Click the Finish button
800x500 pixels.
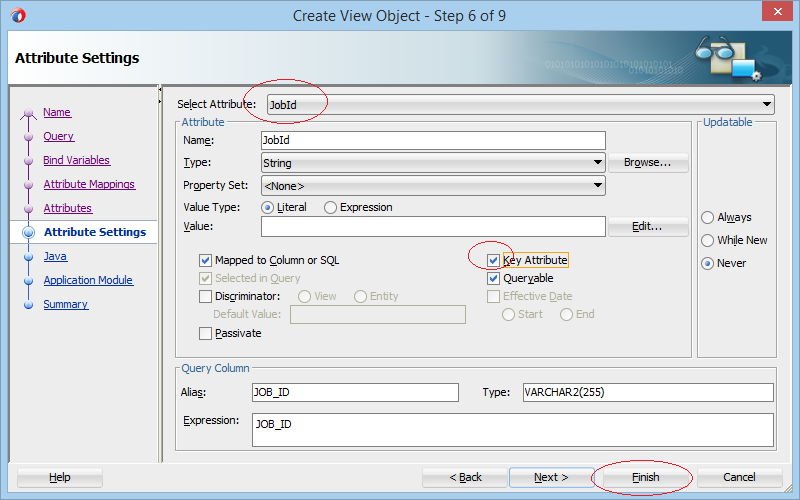(645, 478)
